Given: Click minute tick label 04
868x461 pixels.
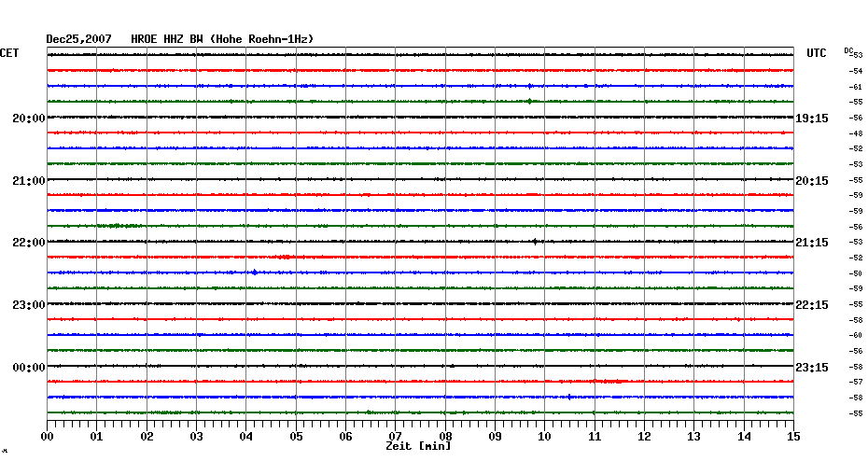Looking at the screenshot, I should click(x=246, y=437).
